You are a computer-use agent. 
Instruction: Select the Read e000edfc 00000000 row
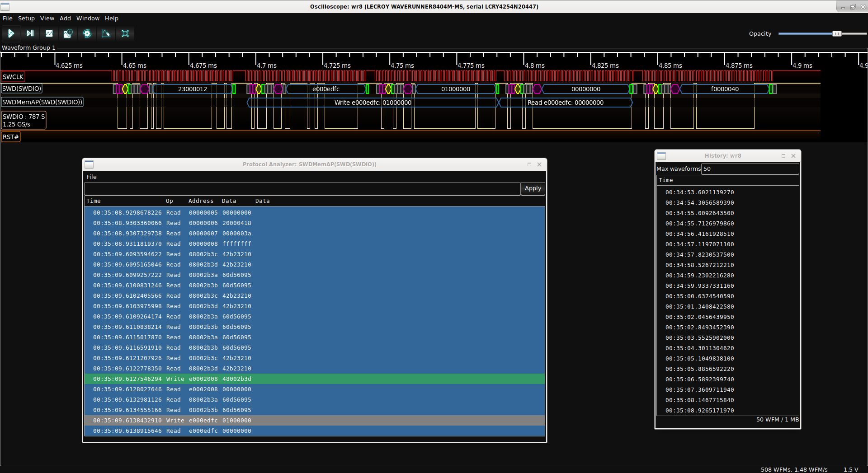click(x=315, y=431)
